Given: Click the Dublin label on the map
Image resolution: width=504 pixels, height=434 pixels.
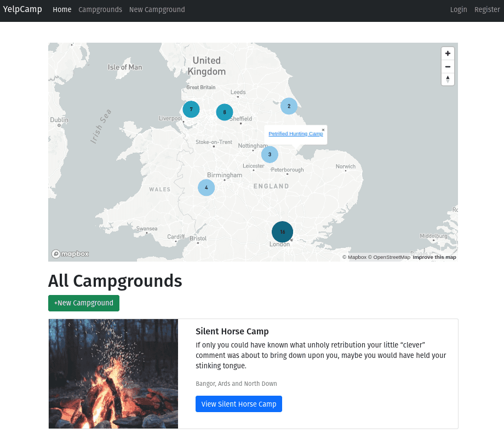Looking at the screenshot, I should [x=59, y=120].
